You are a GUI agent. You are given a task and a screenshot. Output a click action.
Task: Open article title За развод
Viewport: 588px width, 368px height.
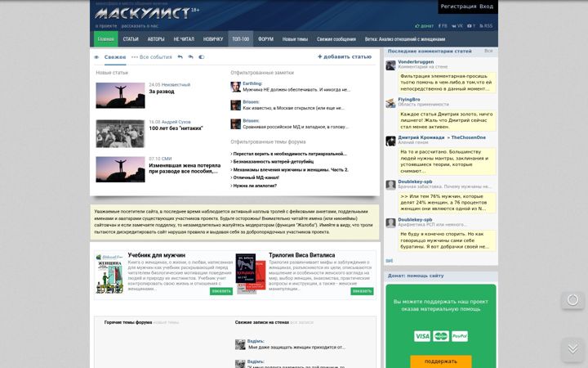(162, 92)
